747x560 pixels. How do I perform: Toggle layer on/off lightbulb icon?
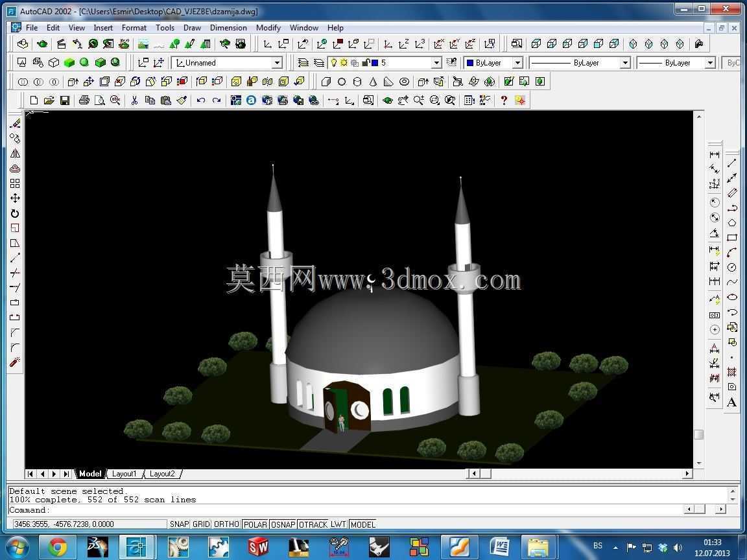tap(333, 62)
